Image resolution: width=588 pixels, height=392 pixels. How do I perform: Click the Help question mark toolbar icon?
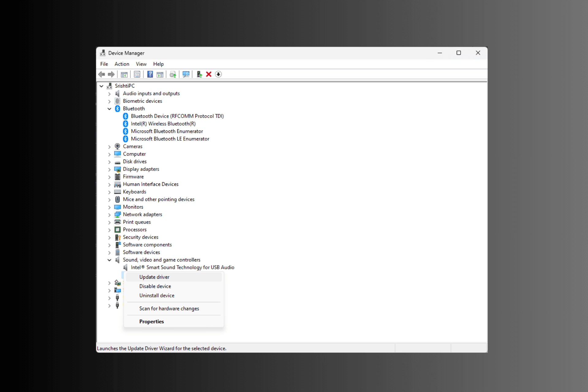point(150,74)
